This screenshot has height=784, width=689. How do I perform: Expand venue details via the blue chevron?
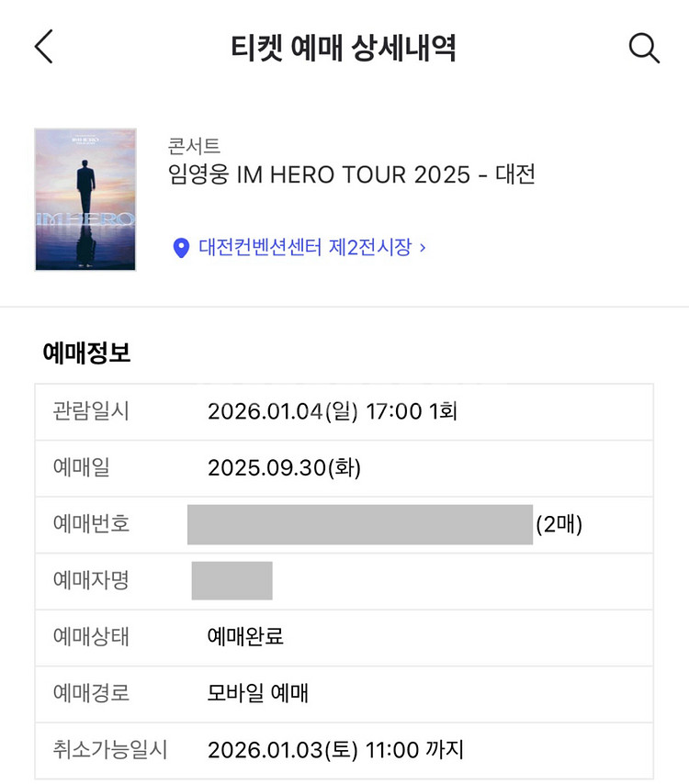tap(423, 247)
